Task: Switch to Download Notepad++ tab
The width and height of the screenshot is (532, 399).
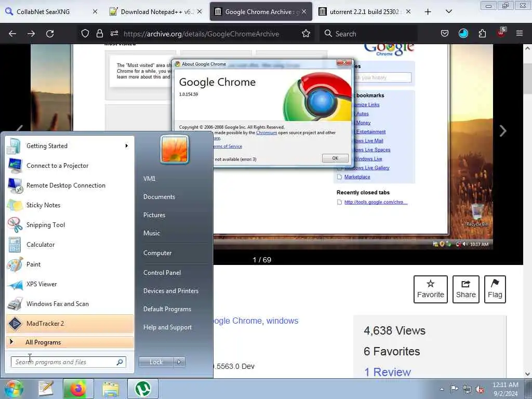Action: pos(156,11)
